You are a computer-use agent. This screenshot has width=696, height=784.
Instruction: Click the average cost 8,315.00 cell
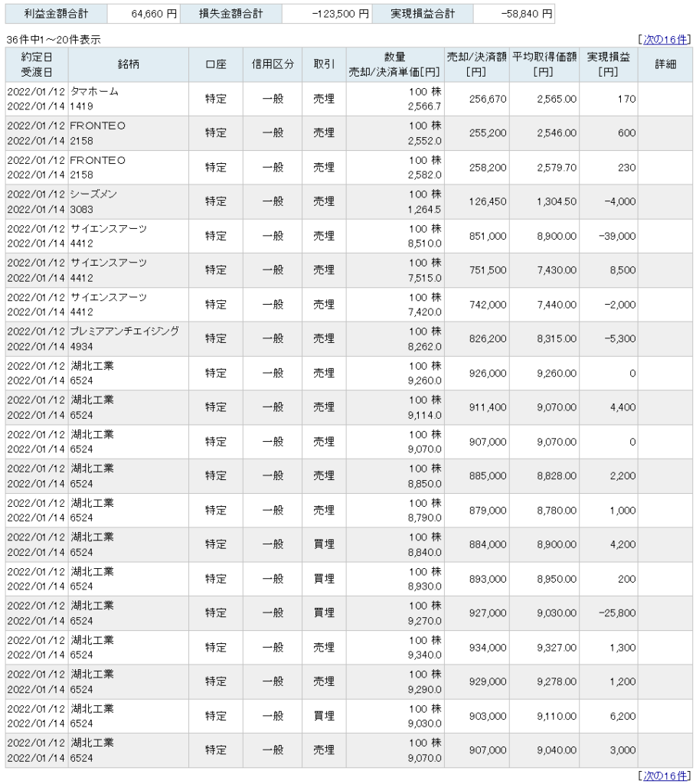tap(544, 338)
